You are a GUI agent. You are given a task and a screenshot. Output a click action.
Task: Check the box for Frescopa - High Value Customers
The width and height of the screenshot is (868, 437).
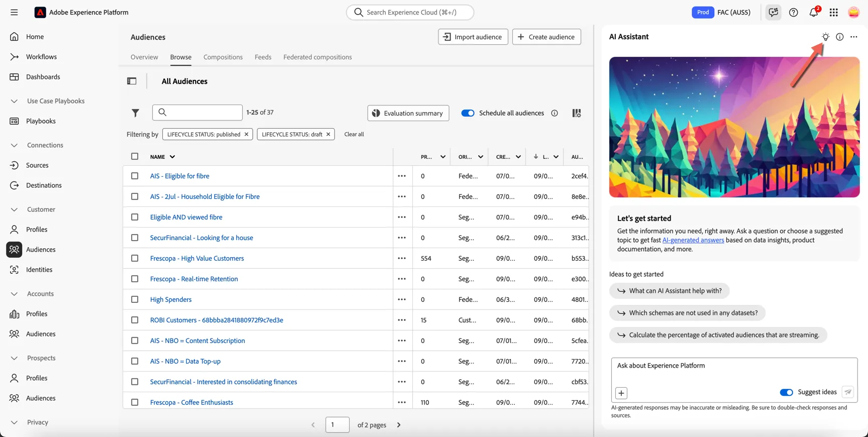point(135,258)
